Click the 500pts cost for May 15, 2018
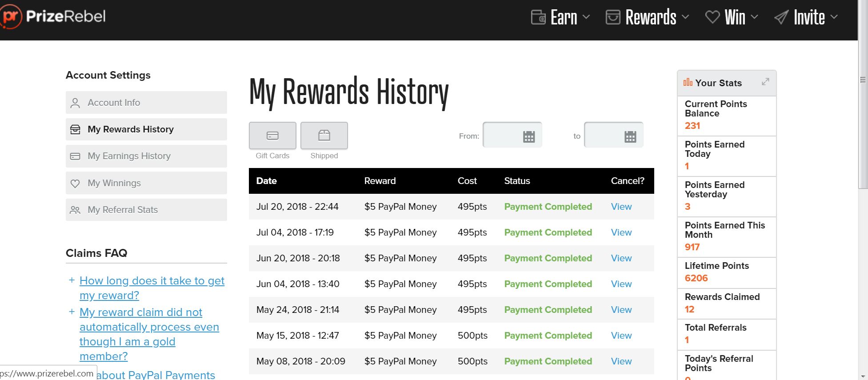This screenshot has width=868, height=380. pos(472,336)
